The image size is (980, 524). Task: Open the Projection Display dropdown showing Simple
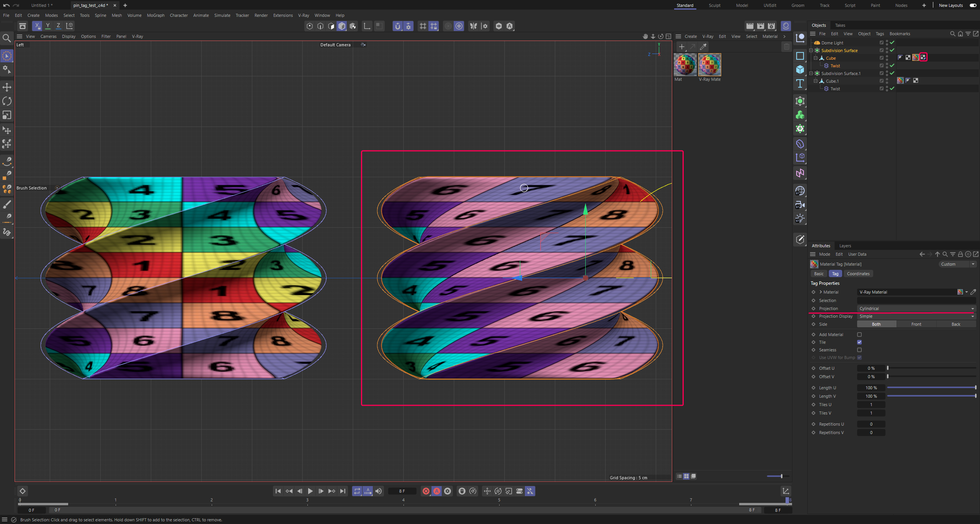click(916, 316)
